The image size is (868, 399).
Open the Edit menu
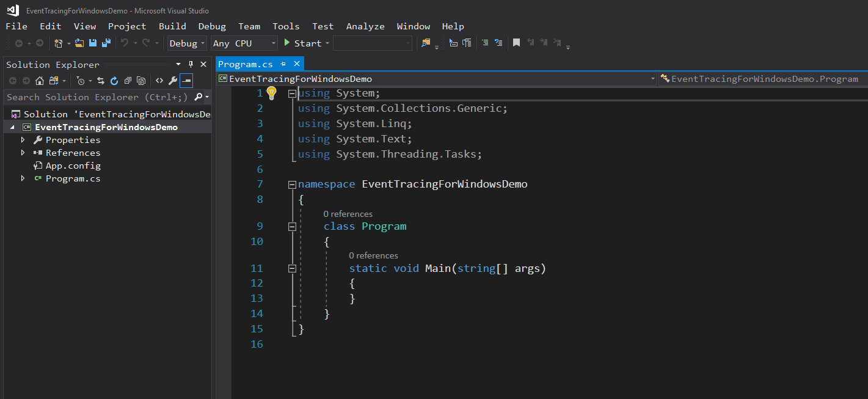click(x=51, y=26)
